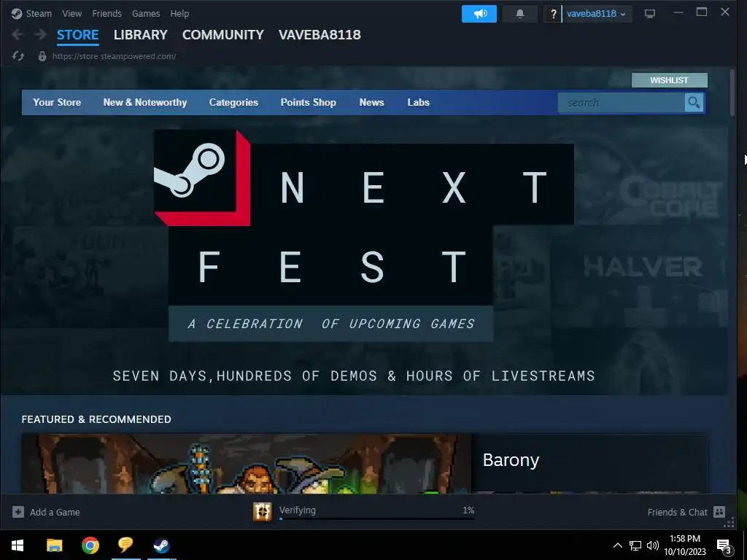This screenshot has width=747, height=560.
Task: Expand the Your Store menu
Action: 57,102
